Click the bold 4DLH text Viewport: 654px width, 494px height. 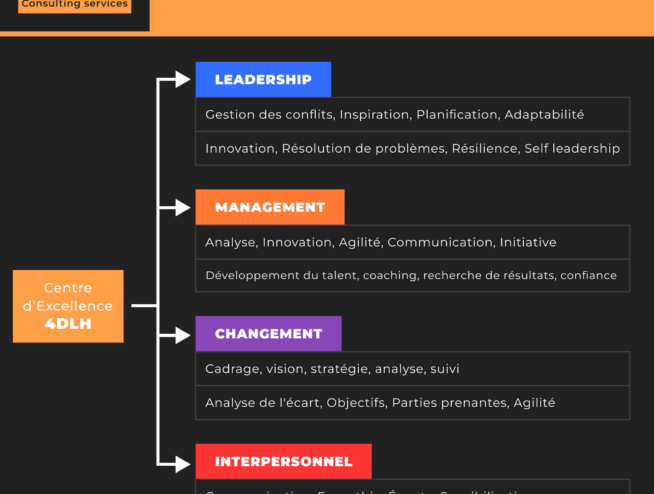(x=68, y=324)
